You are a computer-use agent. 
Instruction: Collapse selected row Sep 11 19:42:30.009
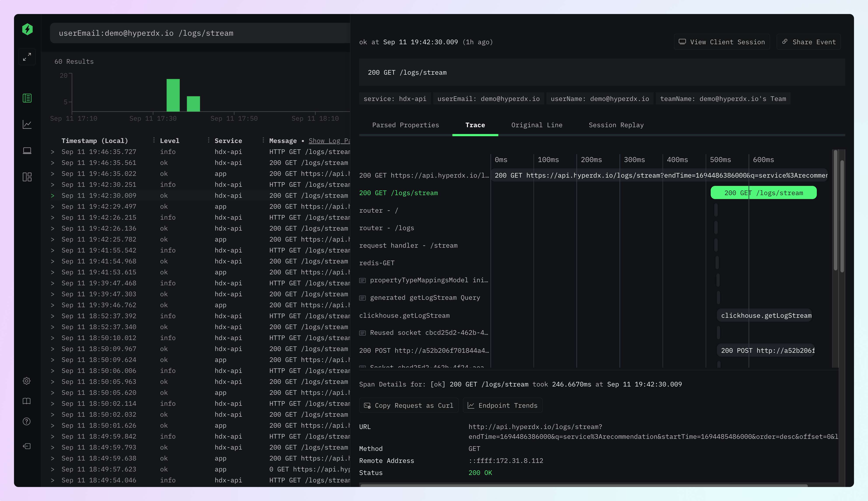click(52, 196)
